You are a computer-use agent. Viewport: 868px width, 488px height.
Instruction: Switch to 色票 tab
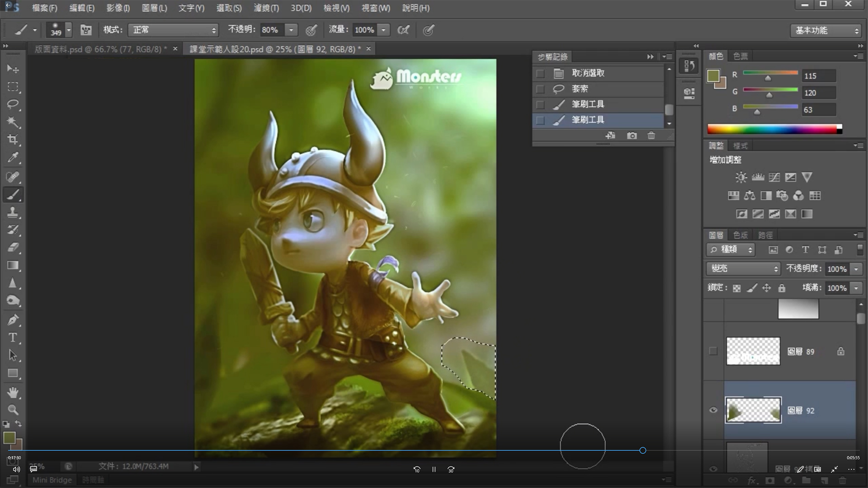(x=741, y=56)
